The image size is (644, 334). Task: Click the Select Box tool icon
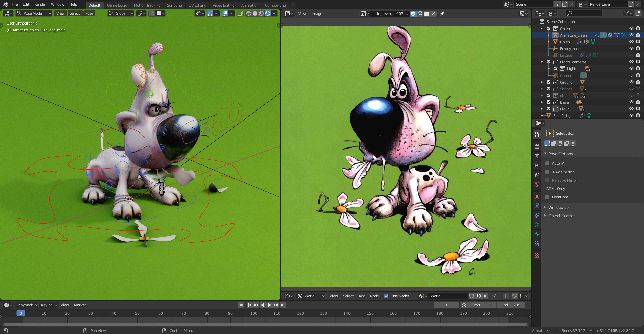point(550,133)
